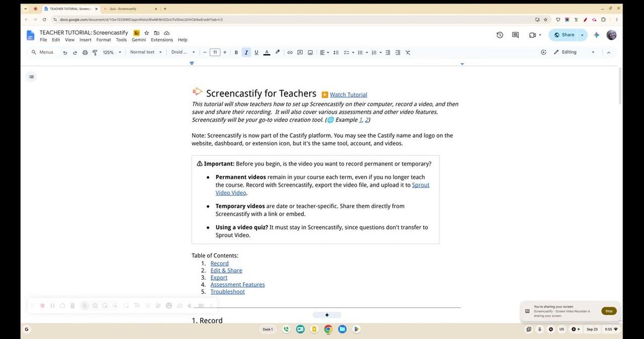Collapse the toolbar with the up chevron
Viewport: 644px width, 339px height.
[x=609, y=53]
